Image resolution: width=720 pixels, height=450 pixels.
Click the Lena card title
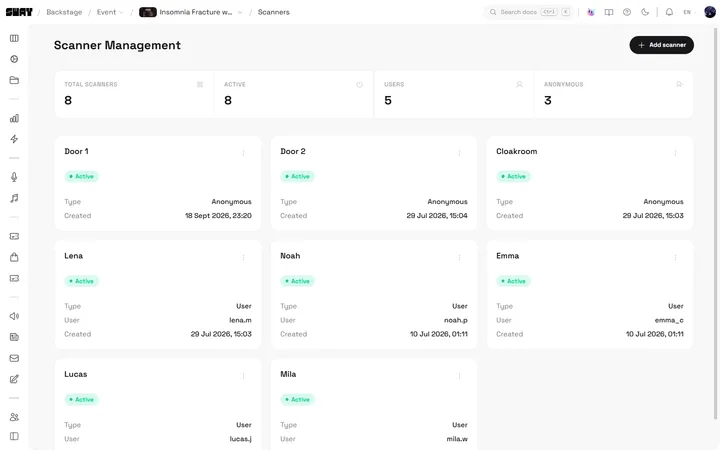[x=73, y=256]
